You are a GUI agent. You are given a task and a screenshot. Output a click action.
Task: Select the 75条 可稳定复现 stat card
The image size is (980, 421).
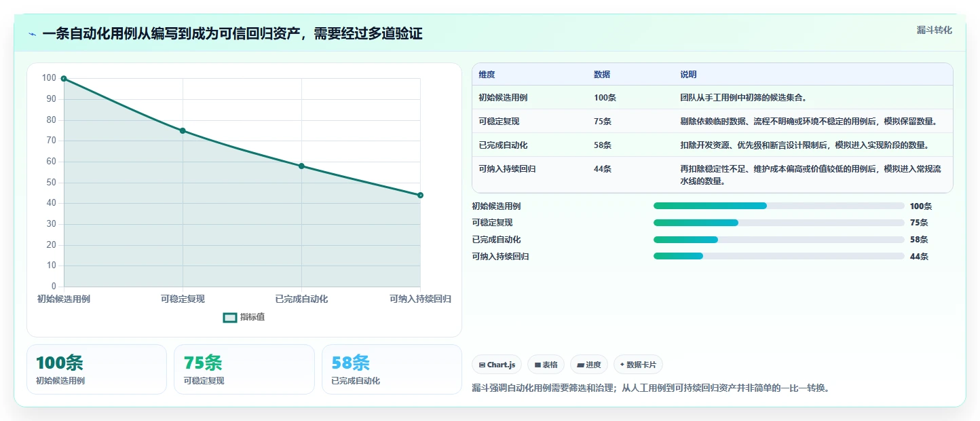pos(244,369)
